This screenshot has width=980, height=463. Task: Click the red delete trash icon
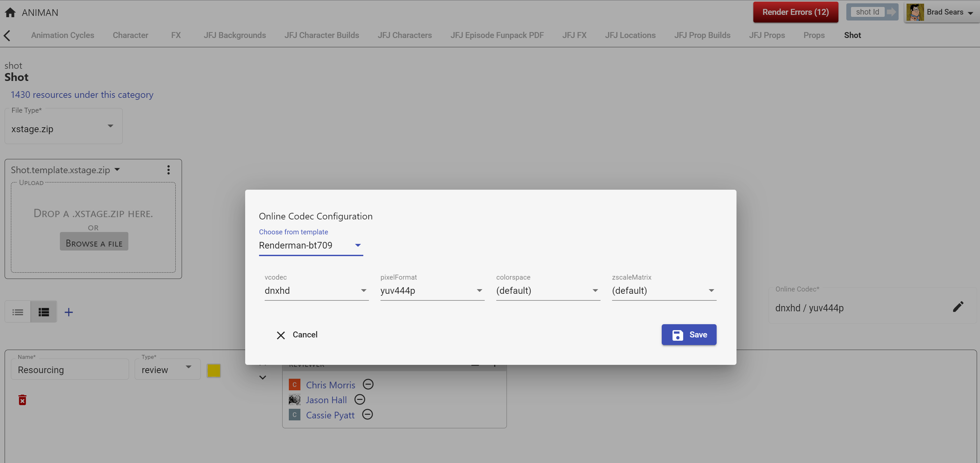pos(22,400)
